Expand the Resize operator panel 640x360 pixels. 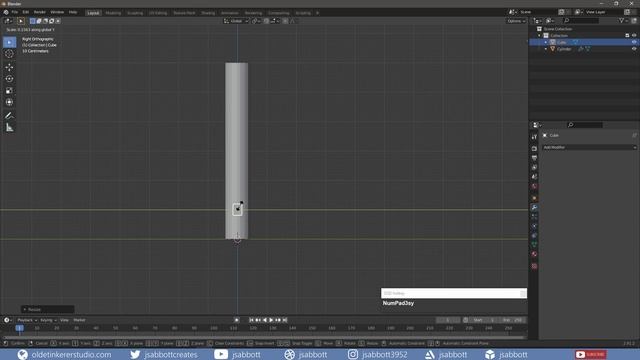click(47, 309)
